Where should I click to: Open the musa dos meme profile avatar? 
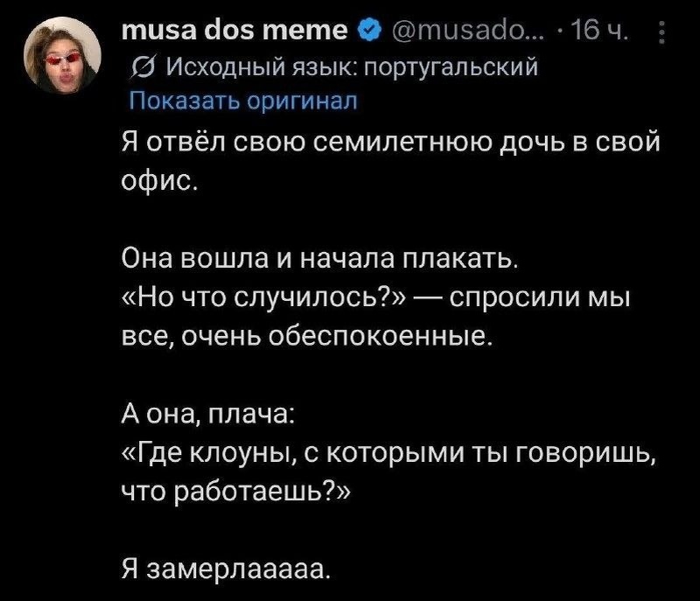pos(62,55)
